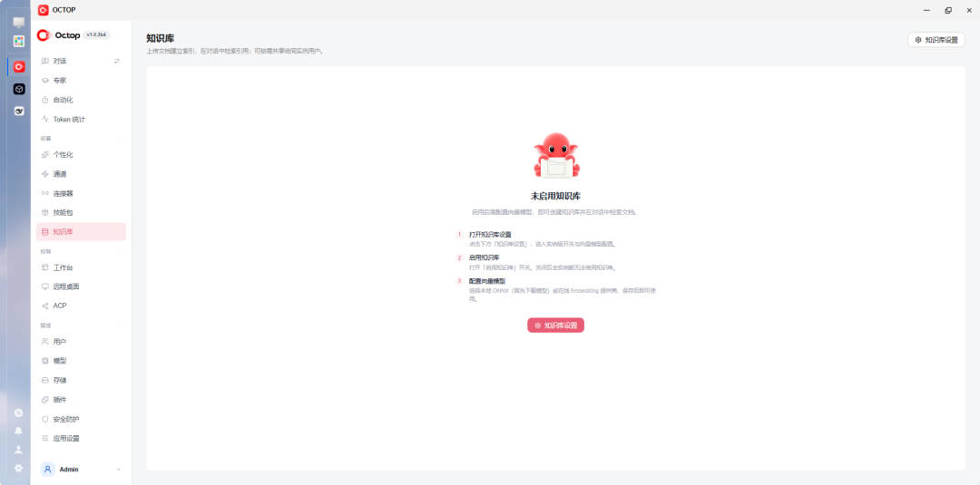Select the 模型 chip icon
This screenshot has height=485, width=980.
click(45, 361)
